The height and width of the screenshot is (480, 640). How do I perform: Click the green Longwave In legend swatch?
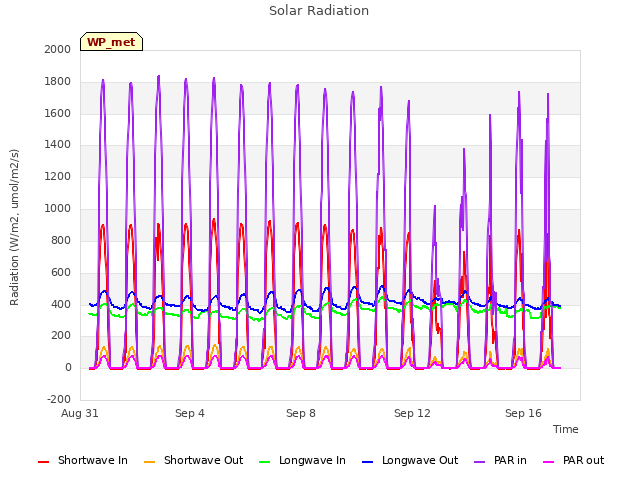[264, 462]
